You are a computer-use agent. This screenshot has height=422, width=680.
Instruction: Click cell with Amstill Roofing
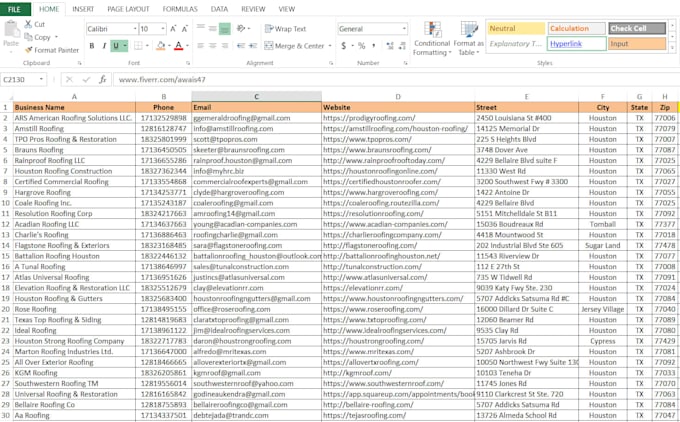[x=74, y=129]
